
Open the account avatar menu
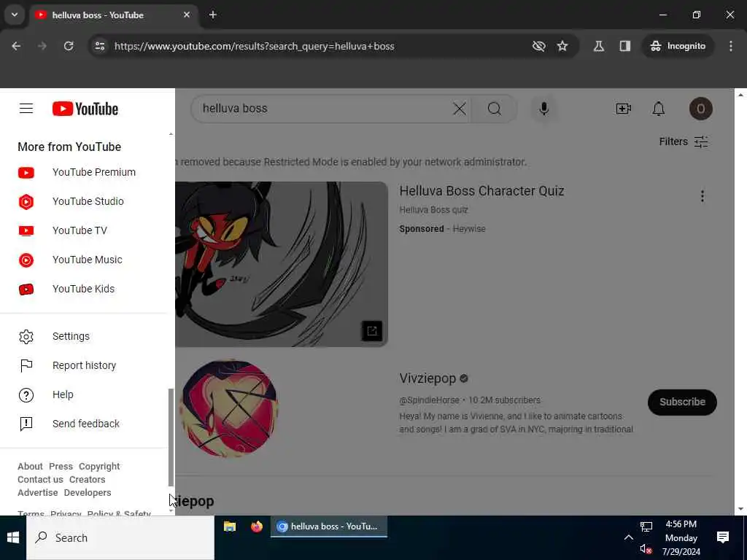pos(701,109)
